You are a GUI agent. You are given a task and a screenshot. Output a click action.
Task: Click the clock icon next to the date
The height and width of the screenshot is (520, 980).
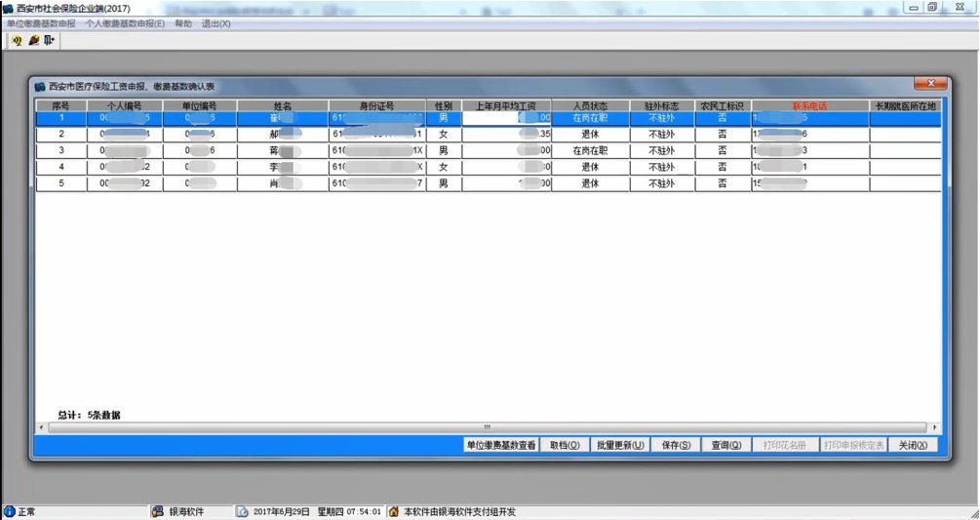[242, 511]
